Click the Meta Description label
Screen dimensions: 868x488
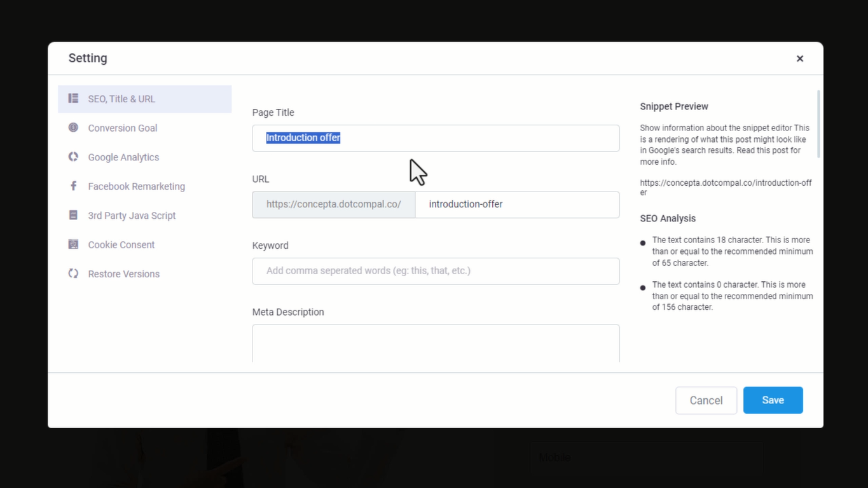click(x=288, y=312)
